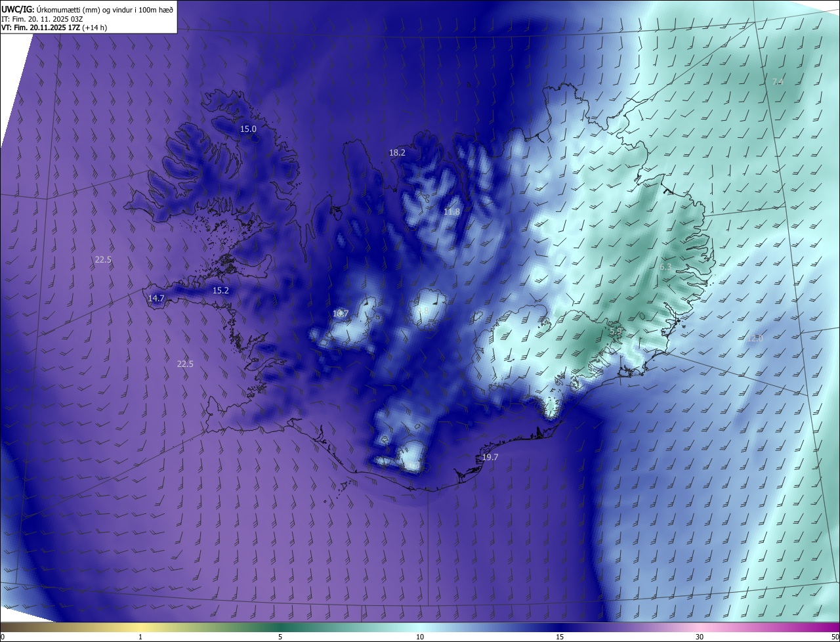Click the 5 tick on the color scale

(280, 637)
